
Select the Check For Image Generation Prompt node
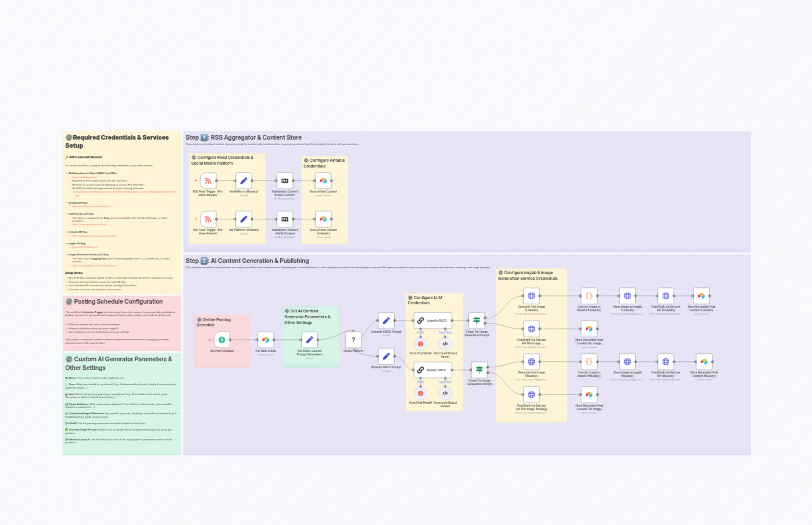[x=477, y=321]
